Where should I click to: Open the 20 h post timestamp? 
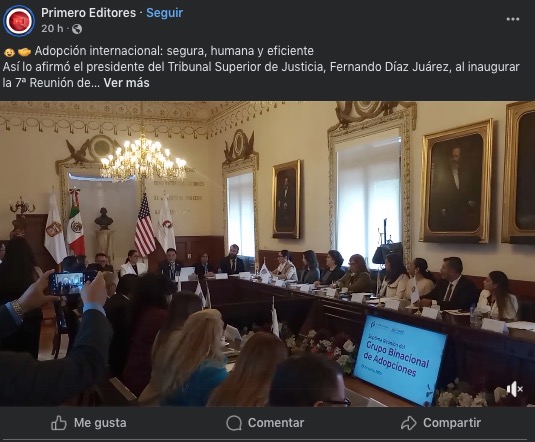click(x=53, y=29)
